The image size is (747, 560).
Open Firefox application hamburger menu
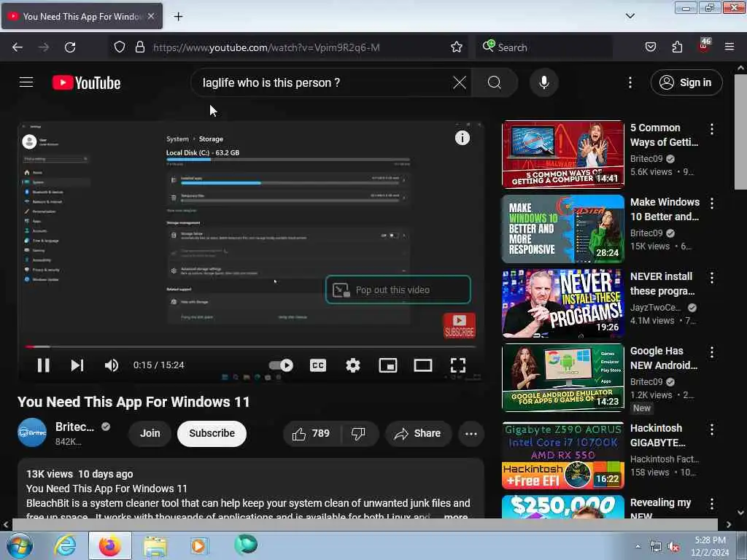point(729,47)
